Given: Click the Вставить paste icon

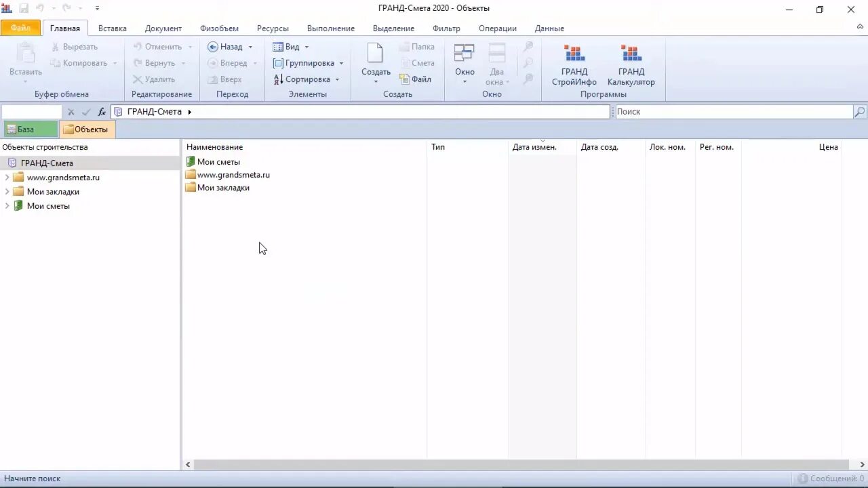Looking at the screenshot, I should [x=26, y=54].
